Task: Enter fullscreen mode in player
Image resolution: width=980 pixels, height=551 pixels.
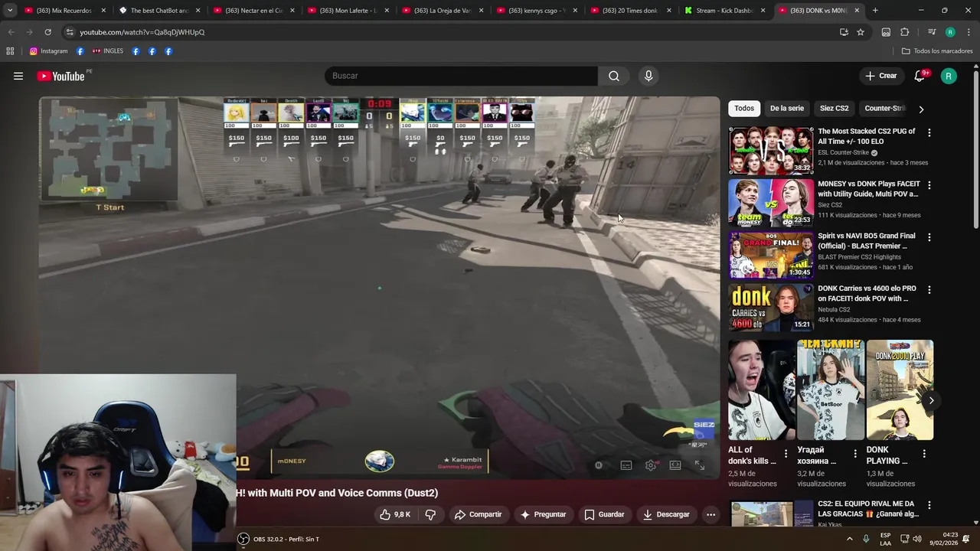Action: [699, 465]
